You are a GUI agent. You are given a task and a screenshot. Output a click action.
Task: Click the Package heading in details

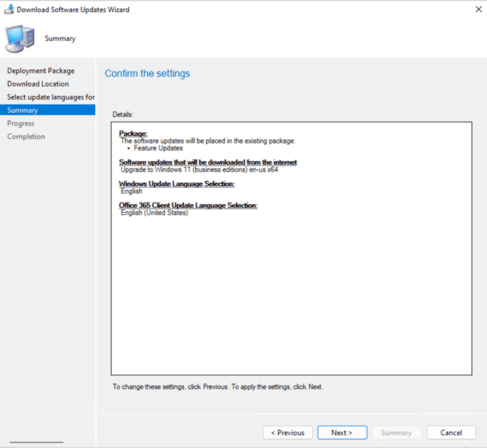[133, 133]
